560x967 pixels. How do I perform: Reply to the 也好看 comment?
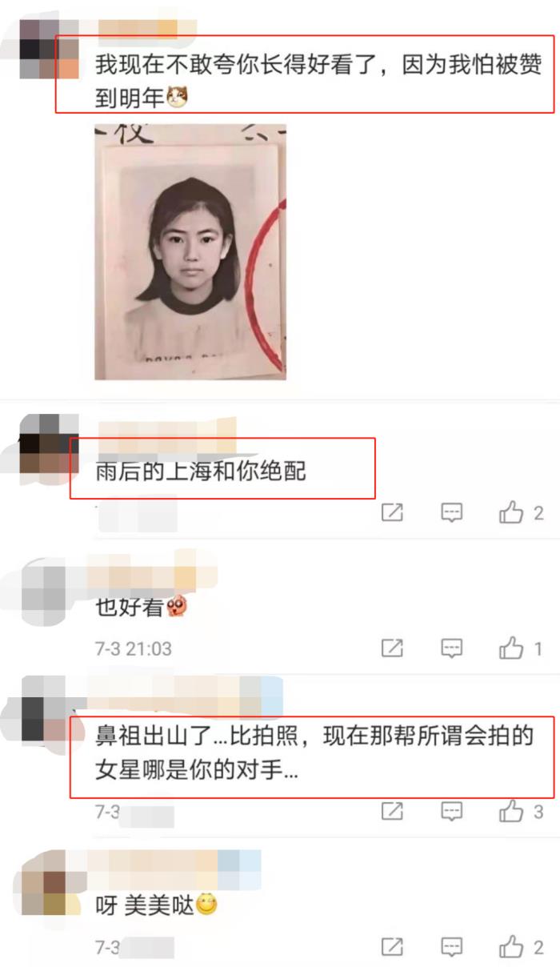coord(452,648)
